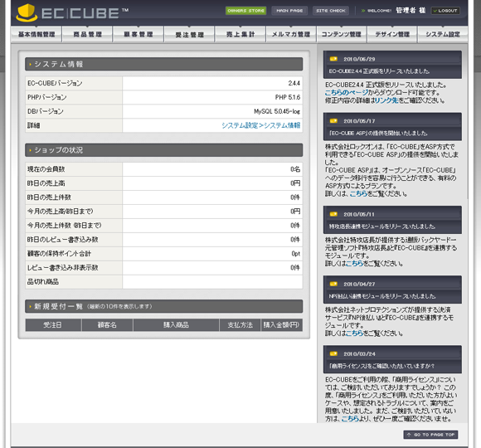Viewport: 481px width, 448px height.
Task: Select the MySQL 5.0.45-log value
Action: coord(277,111)
